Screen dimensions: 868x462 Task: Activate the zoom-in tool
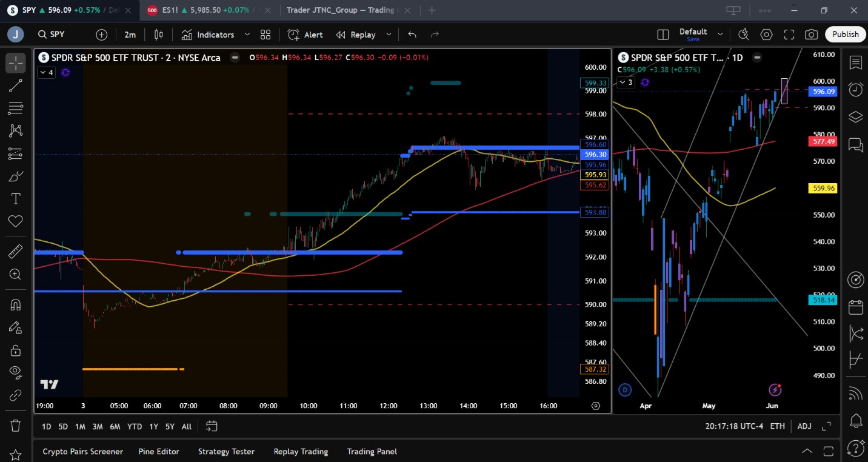pyautogui.click(x=16, y=274)
